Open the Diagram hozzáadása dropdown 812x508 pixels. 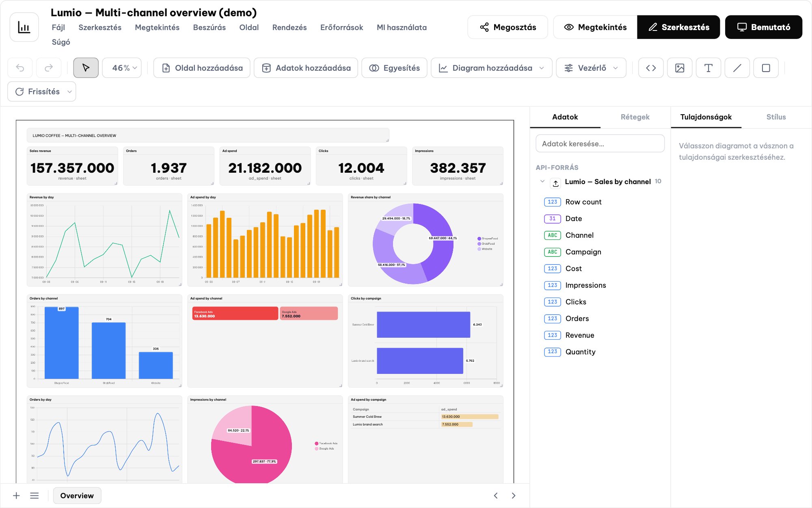(491, 68)
